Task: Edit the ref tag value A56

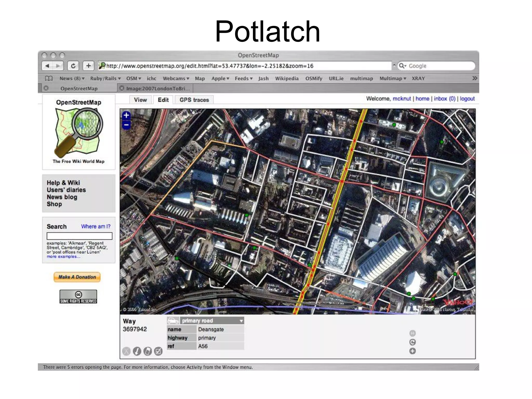Action: pos(220,346)
